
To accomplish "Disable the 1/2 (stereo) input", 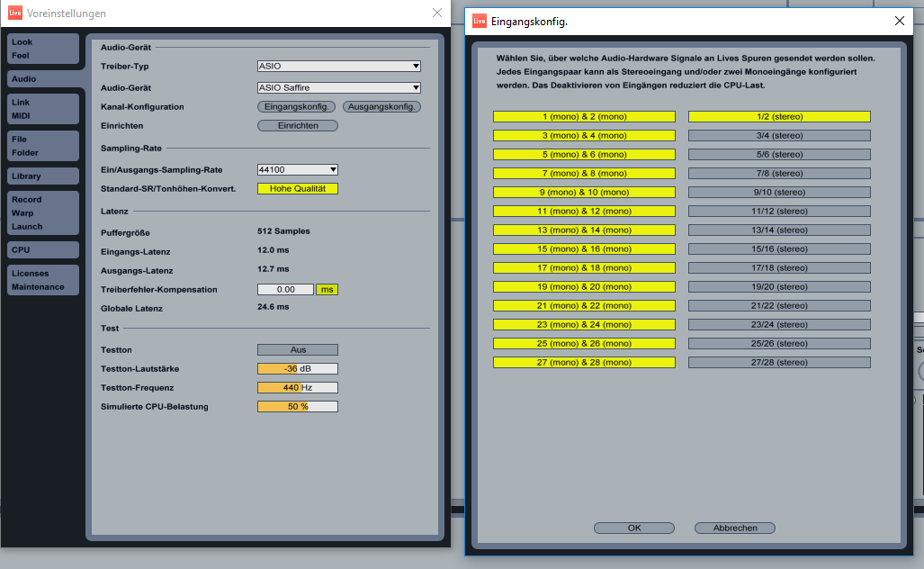I will tap(779, 117).
